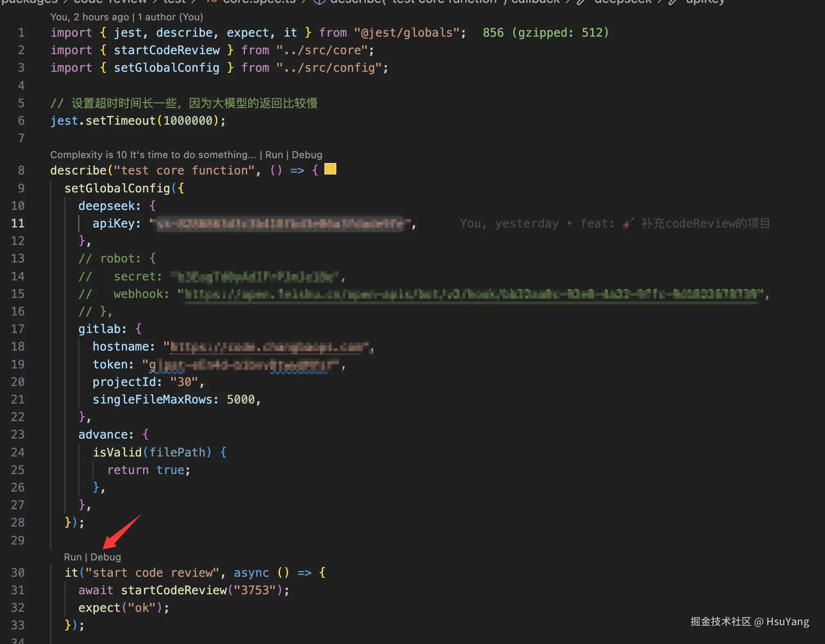Click line number 11 in the gutter
This screenshot has width=825, height=644.
pyautogui.click(x=18, y=223)
